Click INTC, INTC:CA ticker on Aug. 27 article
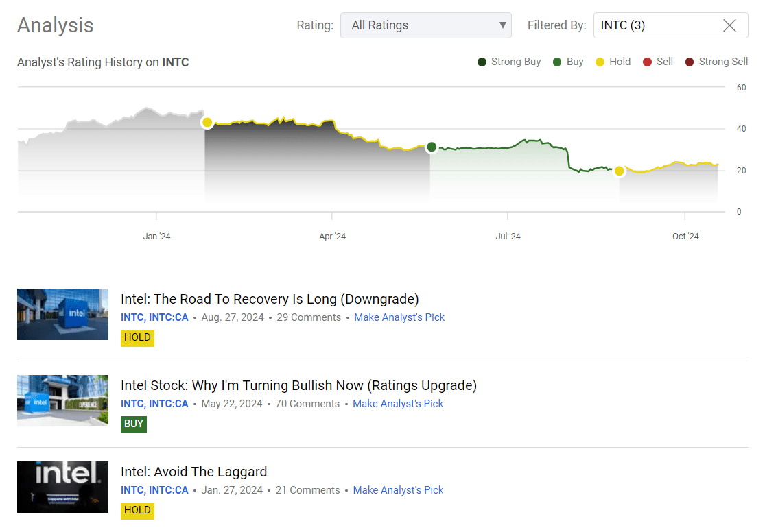This screenshot has width=765, height=532. [x=154, y=317]
